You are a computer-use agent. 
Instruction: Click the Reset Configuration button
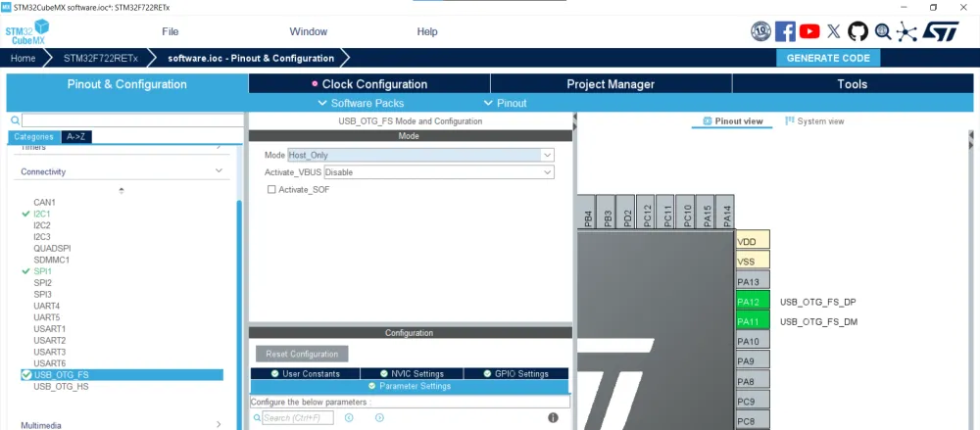(302, 354)
